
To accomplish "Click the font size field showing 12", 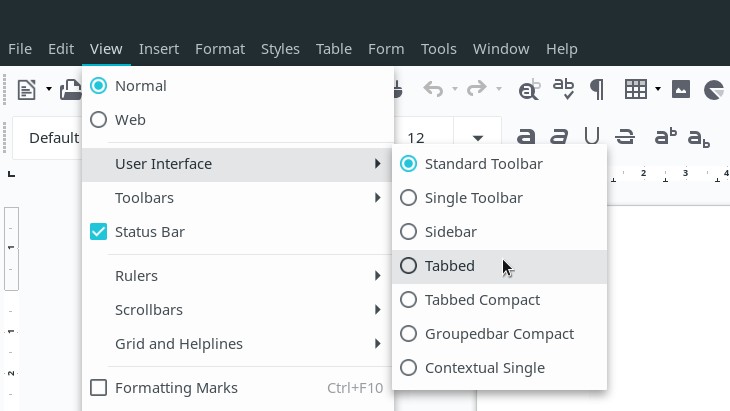I will tap(424, 138).
